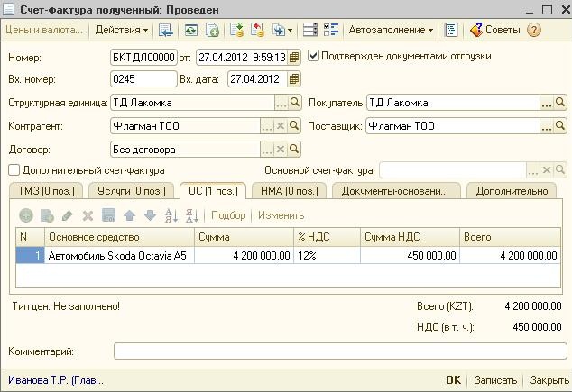572x392 pixels.
Task: Open the Дополнительно tab
Action: 512,190
